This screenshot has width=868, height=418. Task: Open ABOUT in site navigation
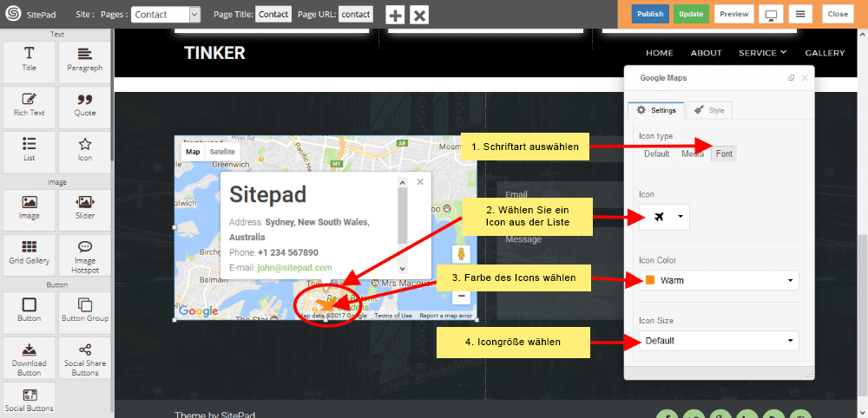(706, 53)
